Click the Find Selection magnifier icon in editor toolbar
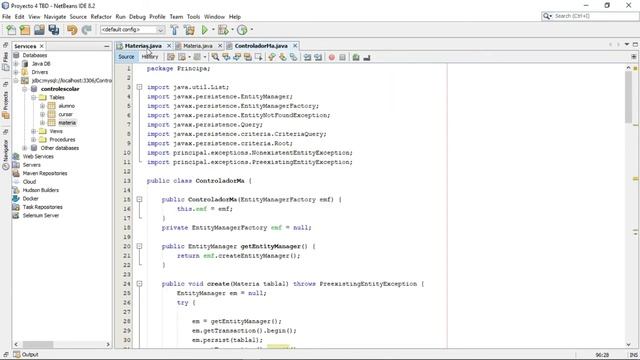Viewport: 640px width, 360px height. [x=215, y=57]
